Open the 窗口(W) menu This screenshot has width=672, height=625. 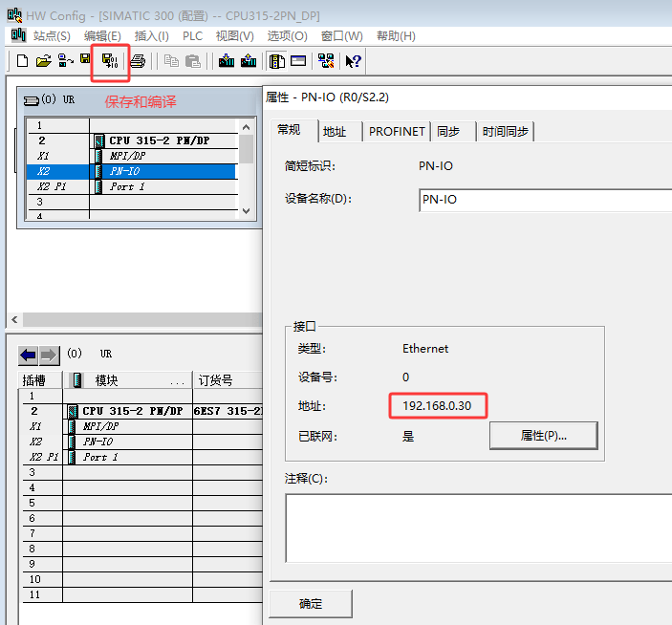point(342,36)
